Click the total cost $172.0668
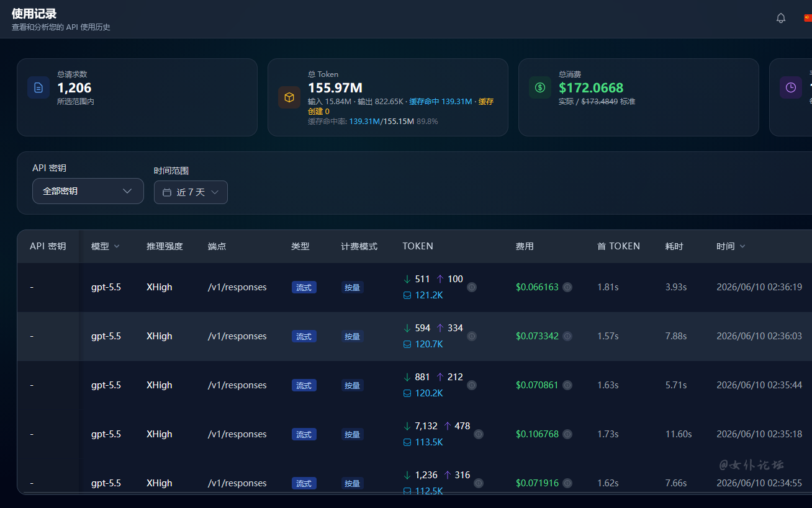 click(x=591, y=88)
